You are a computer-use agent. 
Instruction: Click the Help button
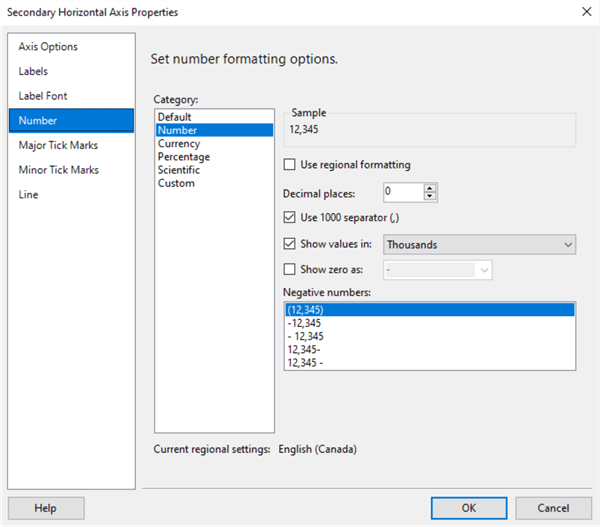[45, 508]
